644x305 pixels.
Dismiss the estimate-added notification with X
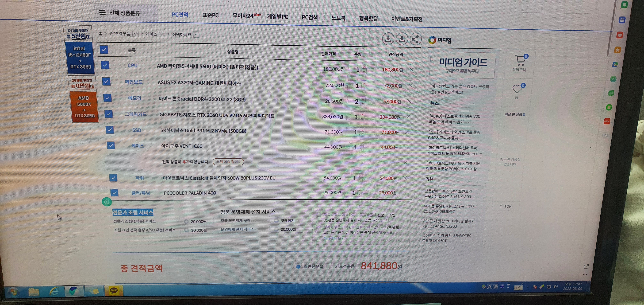click(x=406, y=162)
